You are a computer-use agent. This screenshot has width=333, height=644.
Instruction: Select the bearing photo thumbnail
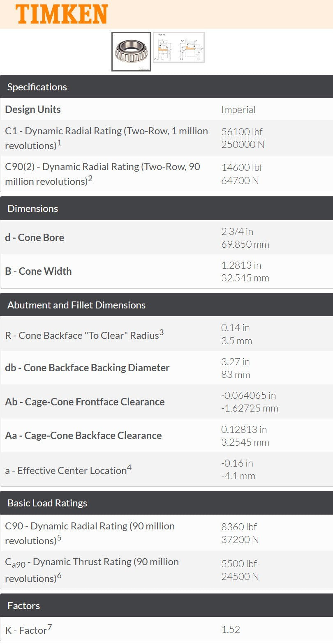tap(131, 52)
